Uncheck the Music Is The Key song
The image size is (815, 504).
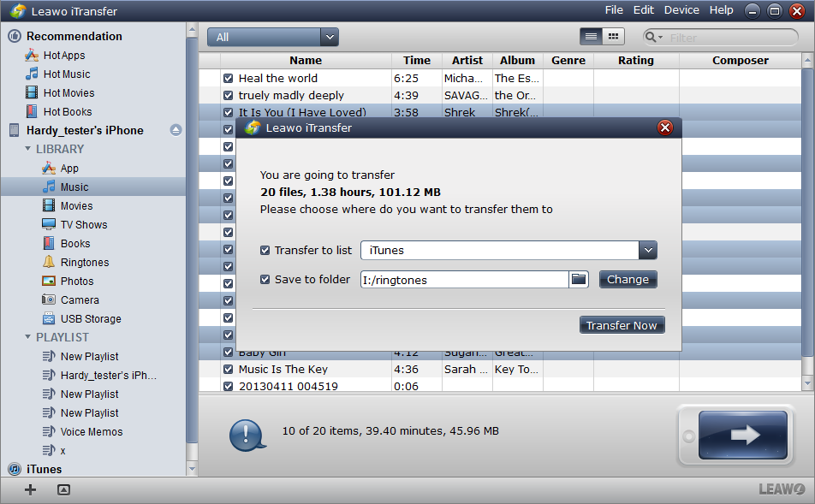tap(229, 370)
